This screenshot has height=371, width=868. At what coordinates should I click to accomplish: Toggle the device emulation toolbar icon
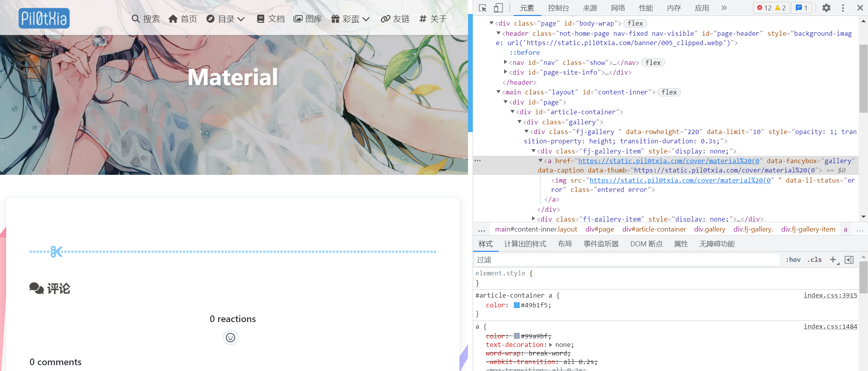tap(498, 8)
